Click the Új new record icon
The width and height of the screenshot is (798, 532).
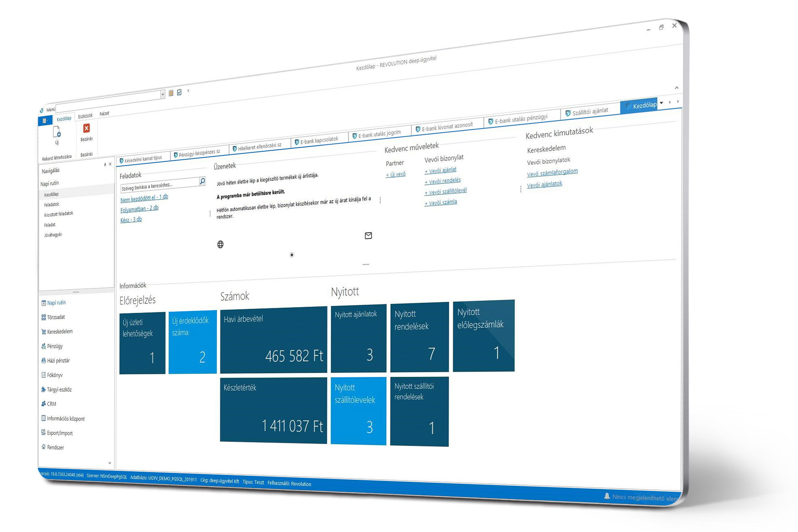pos(57,132)
